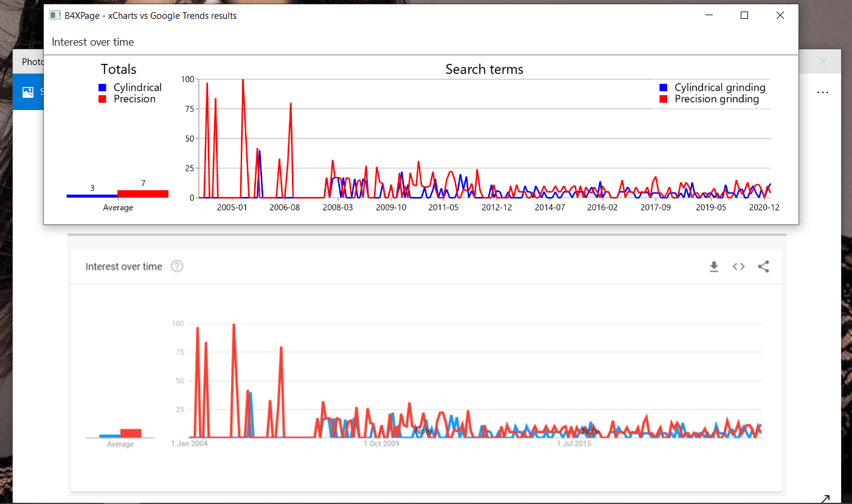
Task: Click "Average" label under the Totals bars
Action: pyautogui.click(x=118, y=208)
